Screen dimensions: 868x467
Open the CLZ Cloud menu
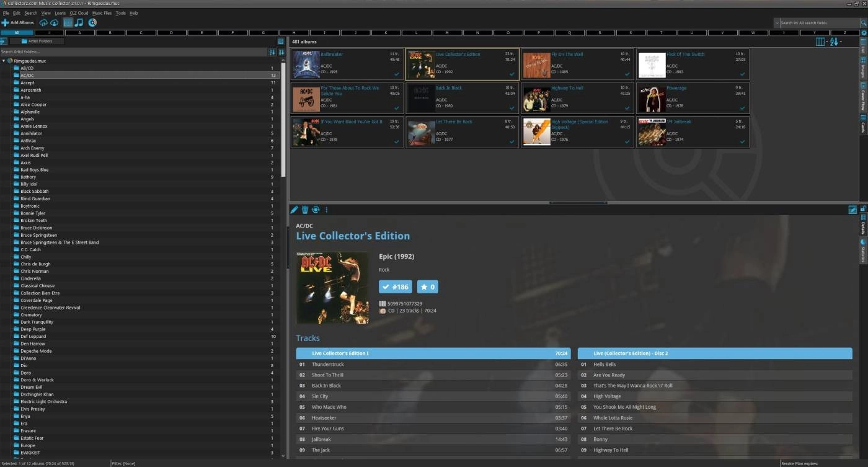[79, 12]
